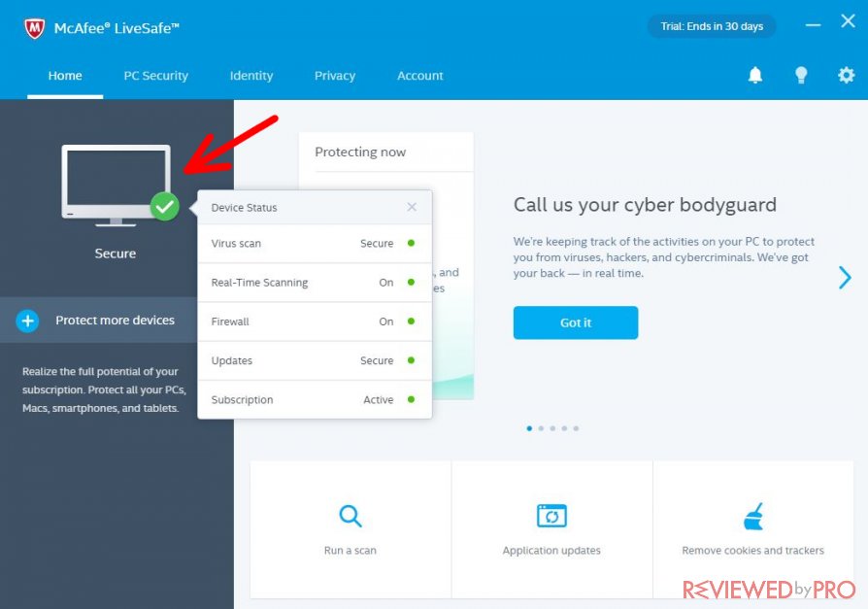Close the McAfee LiveSafe window

tap(848, 21)
